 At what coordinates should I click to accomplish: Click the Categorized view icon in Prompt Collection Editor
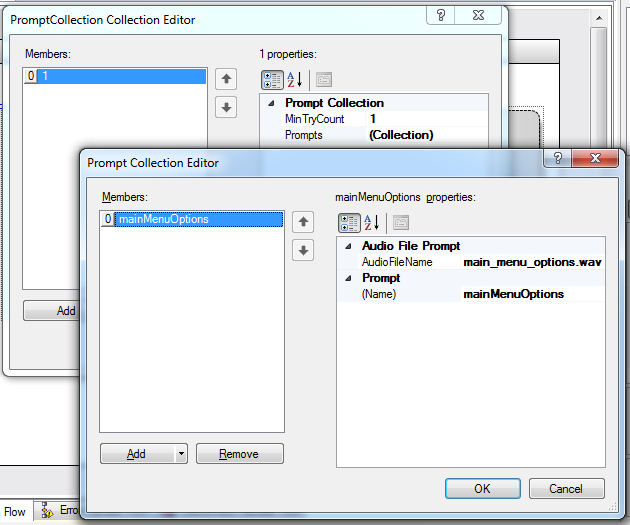coord(349,223)
